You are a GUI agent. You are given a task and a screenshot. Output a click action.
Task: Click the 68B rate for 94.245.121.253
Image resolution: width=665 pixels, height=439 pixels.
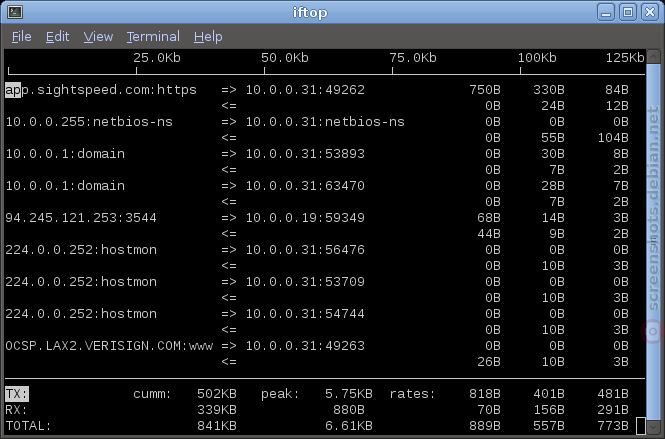tap(489, 218)
